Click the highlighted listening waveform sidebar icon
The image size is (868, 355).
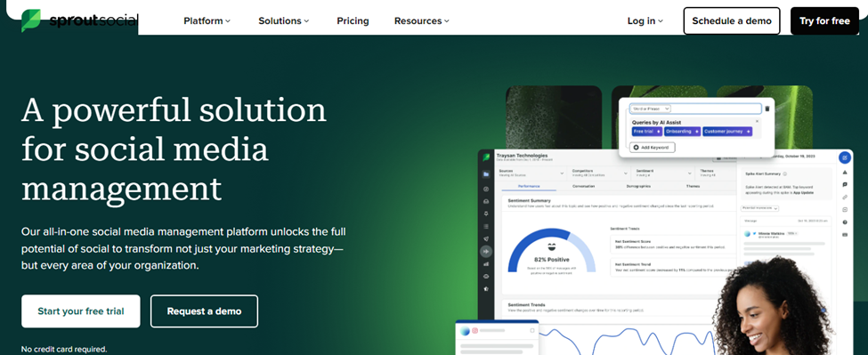coord(486,252)
